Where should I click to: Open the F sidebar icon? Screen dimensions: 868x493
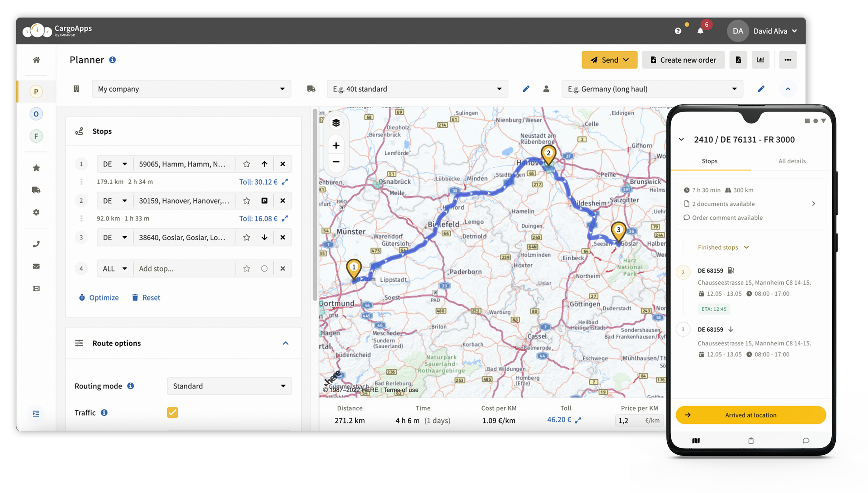(36, 136)
